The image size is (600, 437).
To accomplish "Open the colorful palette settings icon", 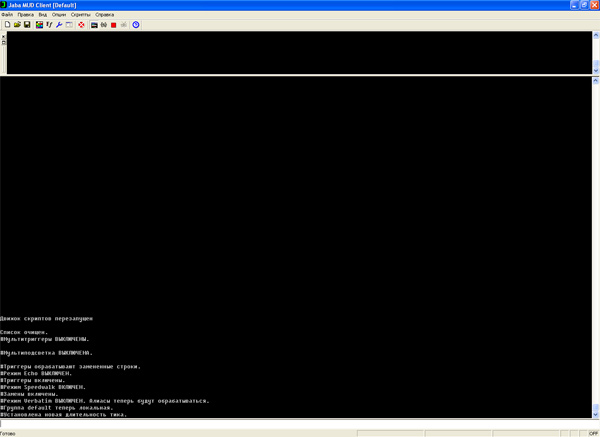I will tap(39, 25).
